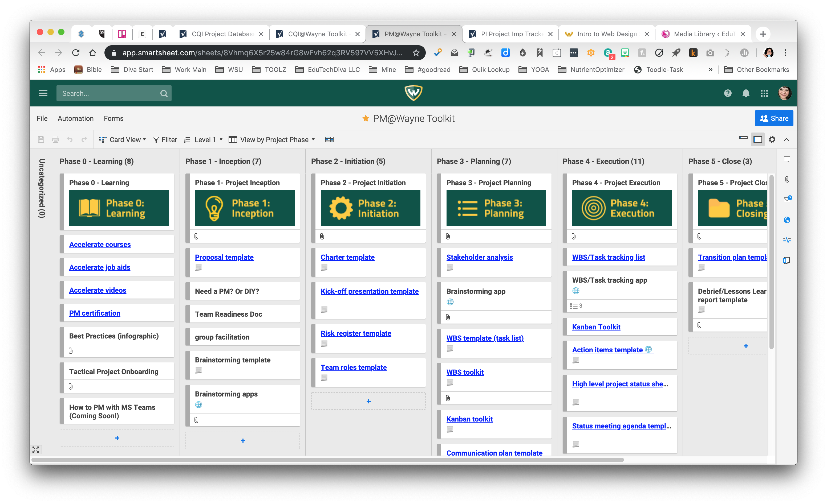Open Update Requests envelope icon
Image resolution: width=827 pixels, height=504 pixels.
click(x=787, y=200)
